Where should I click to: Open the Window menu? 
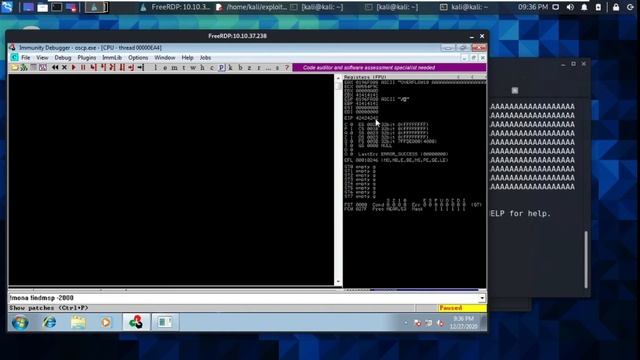(165, 58)
